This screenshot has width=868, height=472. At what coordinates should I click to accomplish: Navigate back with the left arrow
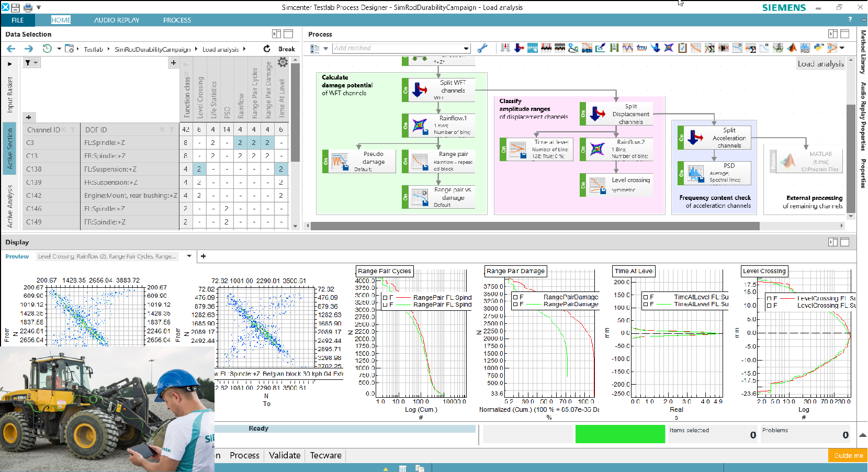(11, 49)
